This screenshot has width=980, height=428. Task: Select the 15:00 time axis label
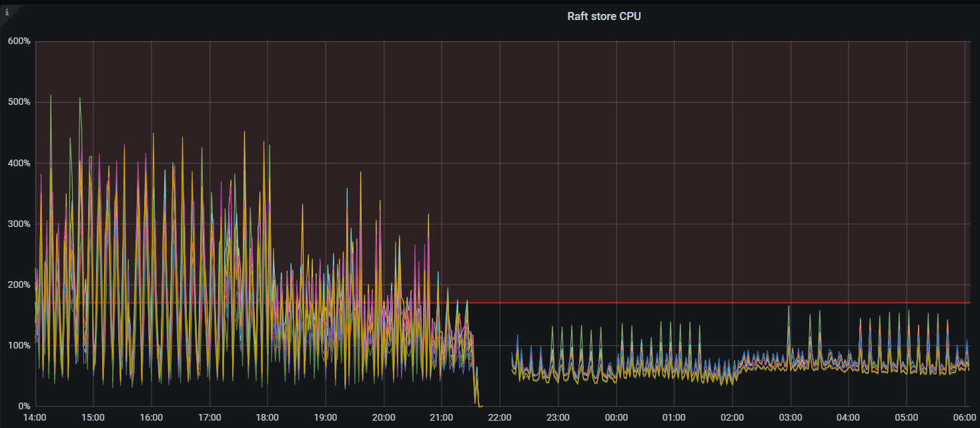click(93, 417)
